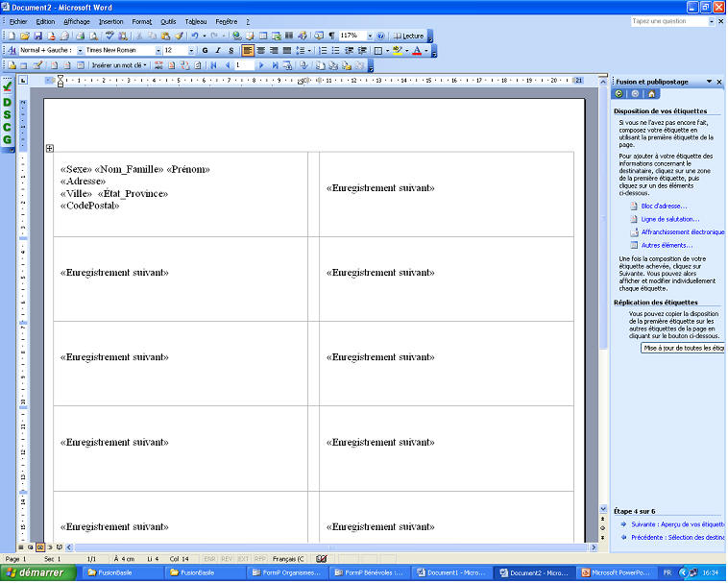Viewport: 728px width, 583px height.
Task: Open the Lecture reading mode
Action: click(x=408, y=36)
